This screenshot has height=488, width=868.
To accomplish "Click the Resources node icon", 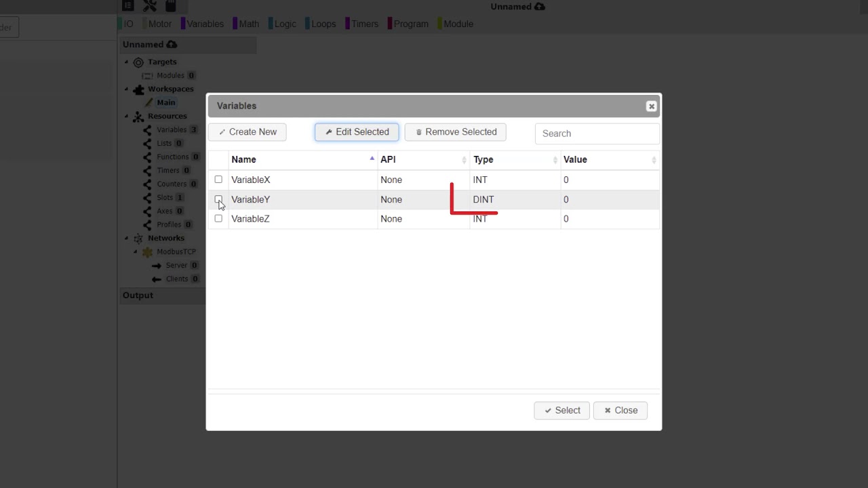I will pyautogui.click(x=138, y=117).
